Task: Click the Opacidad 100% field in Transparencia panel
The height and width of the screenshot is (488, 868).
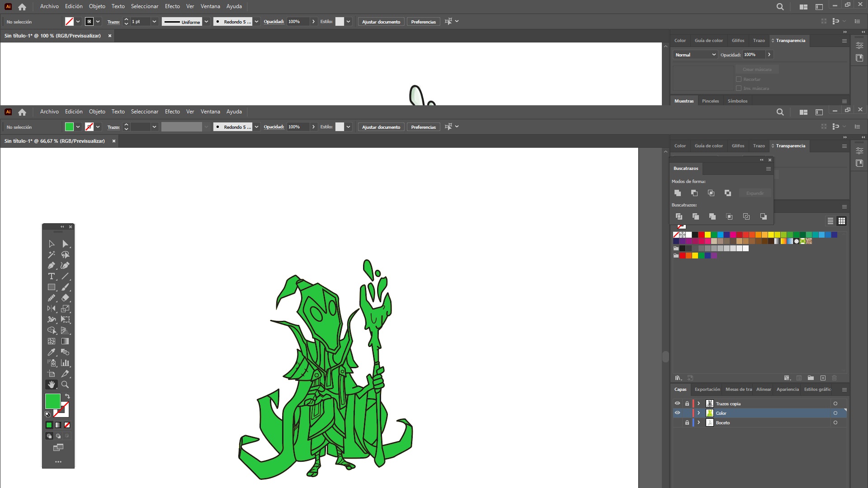Action: (x=754, y=55)
